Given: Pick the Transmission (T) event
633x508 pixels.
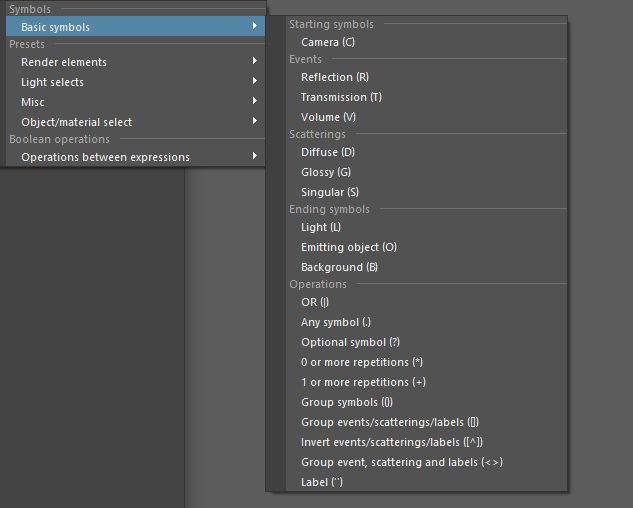Looking at the screenshot, I should (x=426, y=97).
